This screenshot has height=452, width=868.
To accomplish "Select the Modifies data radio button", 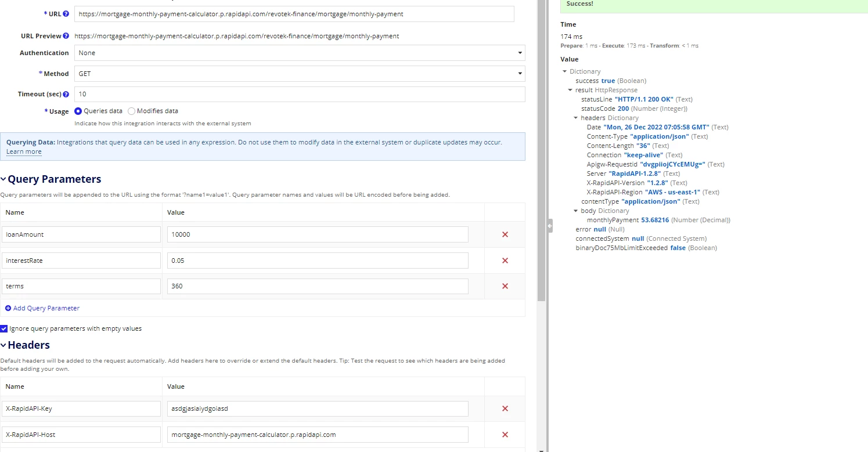I will (131, 111).
